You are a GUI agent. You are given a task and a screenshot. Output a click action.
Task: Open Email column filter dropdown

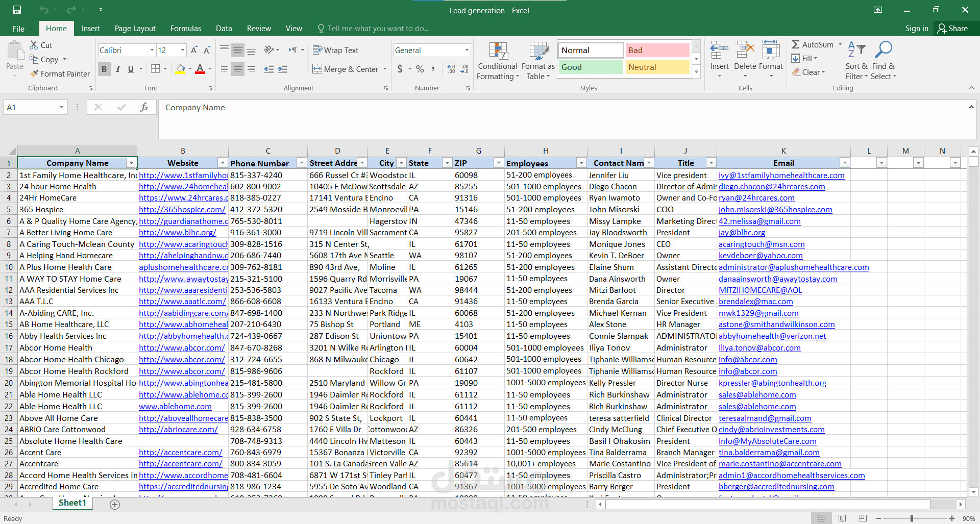coord(845,163)
